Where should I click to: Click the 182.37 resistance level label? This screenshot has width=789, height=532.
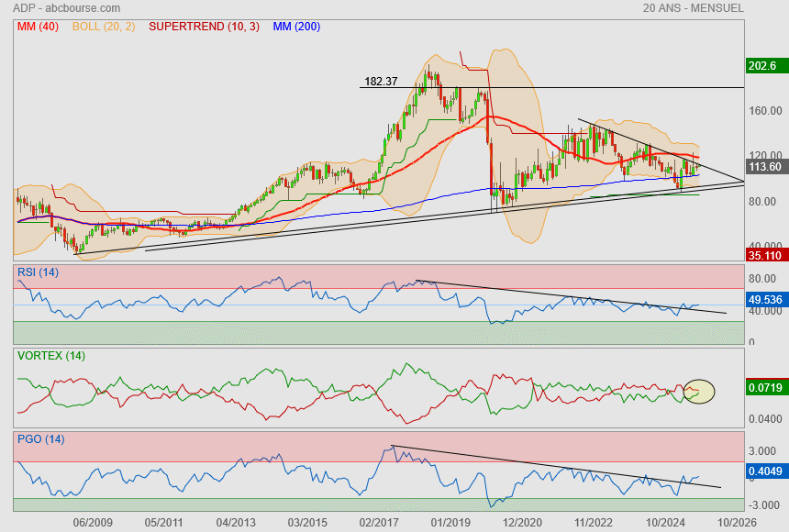(381, 82)
